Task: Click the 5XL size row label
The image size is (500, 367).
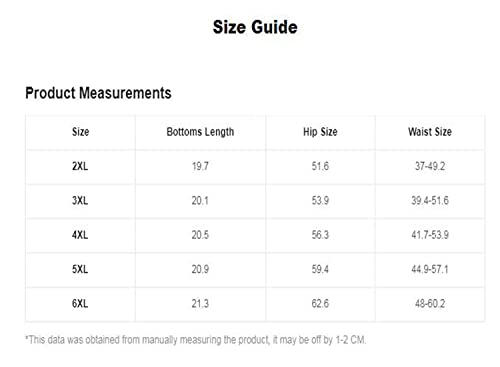Action: coord(80,269)
